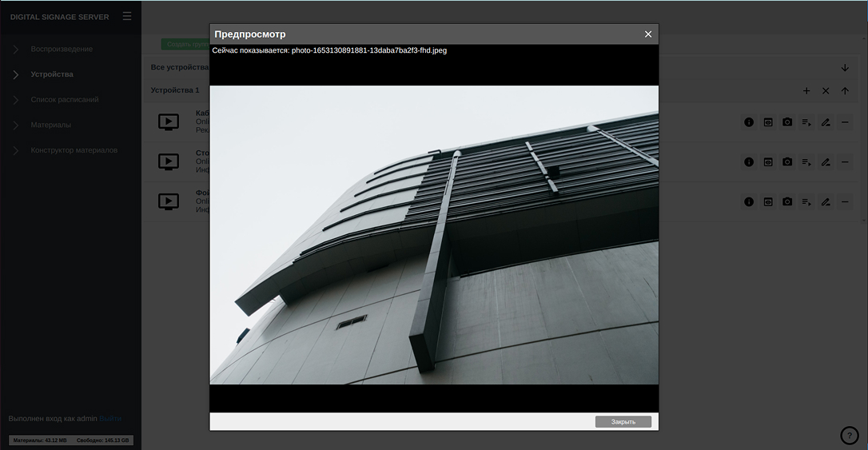Open preview eye icon for the Фой device

768,202
